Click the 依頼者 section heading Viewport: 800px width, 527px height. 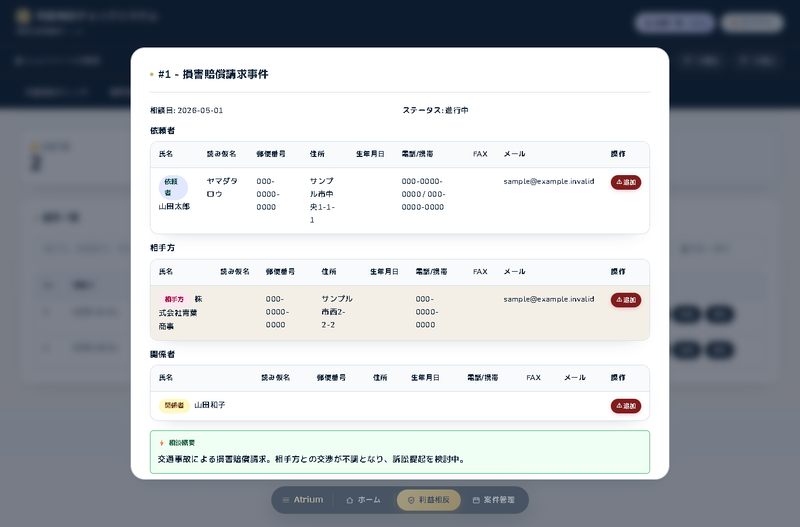click(x=162, y=131)
